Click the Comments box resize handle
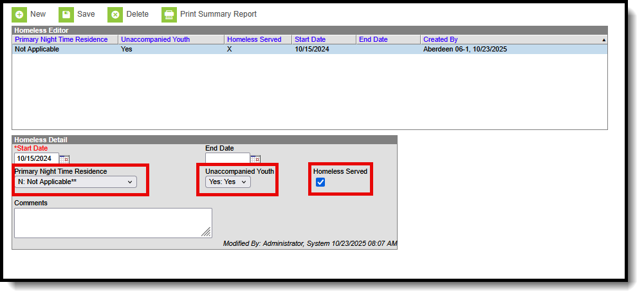Image resolution: width=644 pixels, height=298 pixels. click(x=207, y=232)
